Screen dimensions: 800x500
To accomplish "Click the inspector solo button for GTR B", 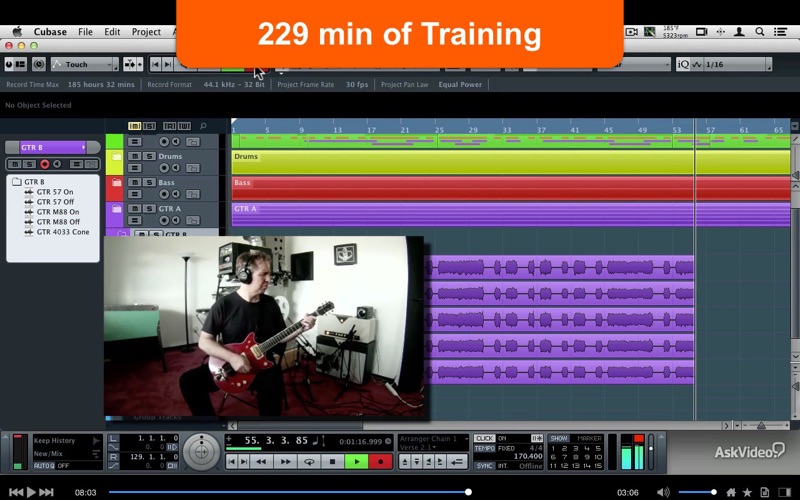I will point(29,164).
